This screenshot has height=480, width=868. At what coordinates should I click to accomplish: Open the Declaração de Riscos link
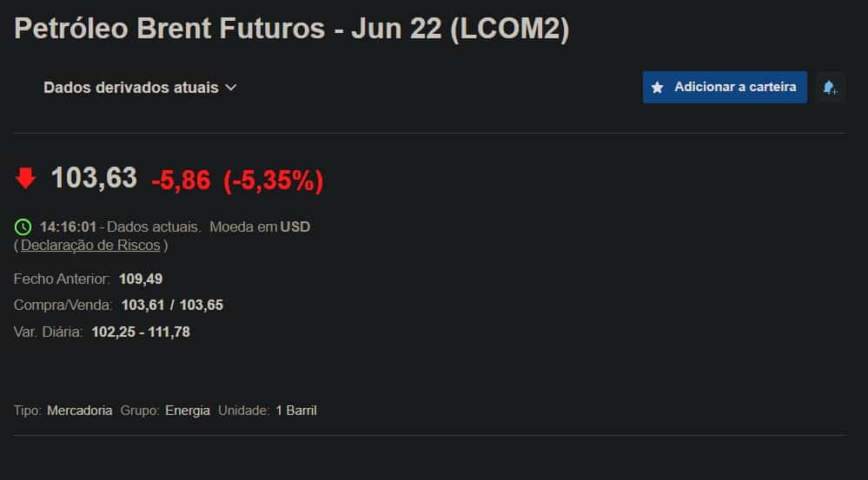tap(90, 246)
